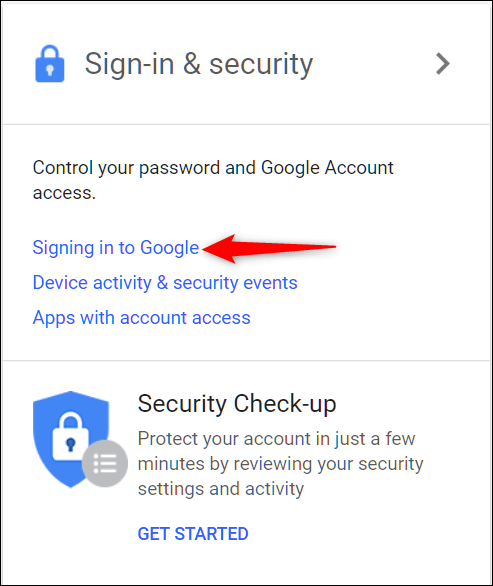Viewport: 493px width, 586px height.
Task: Select the Security Check-up heading
Action: pos(237,404)
